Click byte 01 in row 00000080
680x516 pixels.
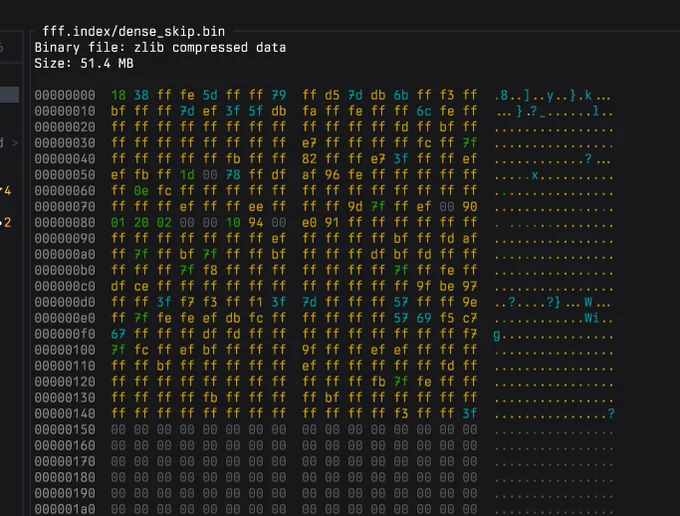(118, 222)
